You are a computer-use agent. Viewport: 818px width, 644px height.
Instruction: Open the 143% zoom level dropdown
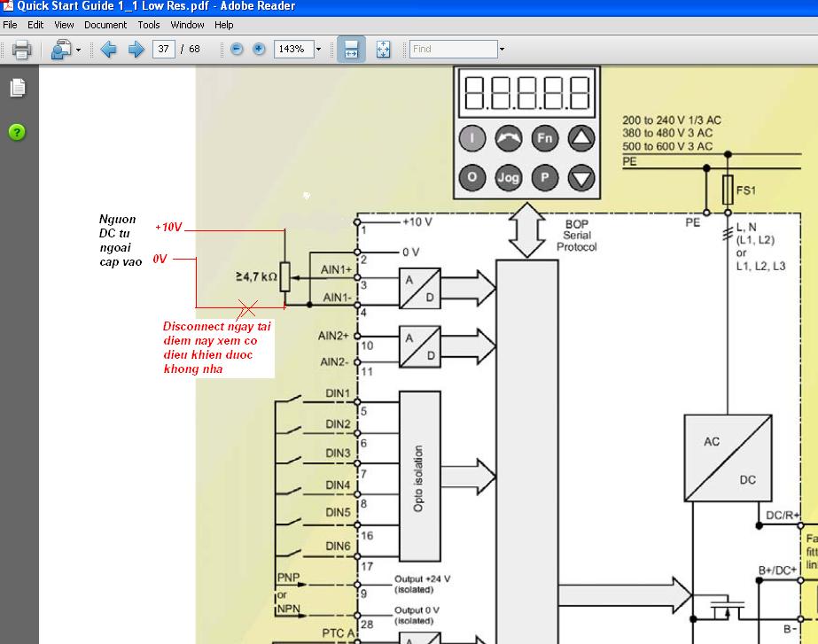tap(318, 50)
